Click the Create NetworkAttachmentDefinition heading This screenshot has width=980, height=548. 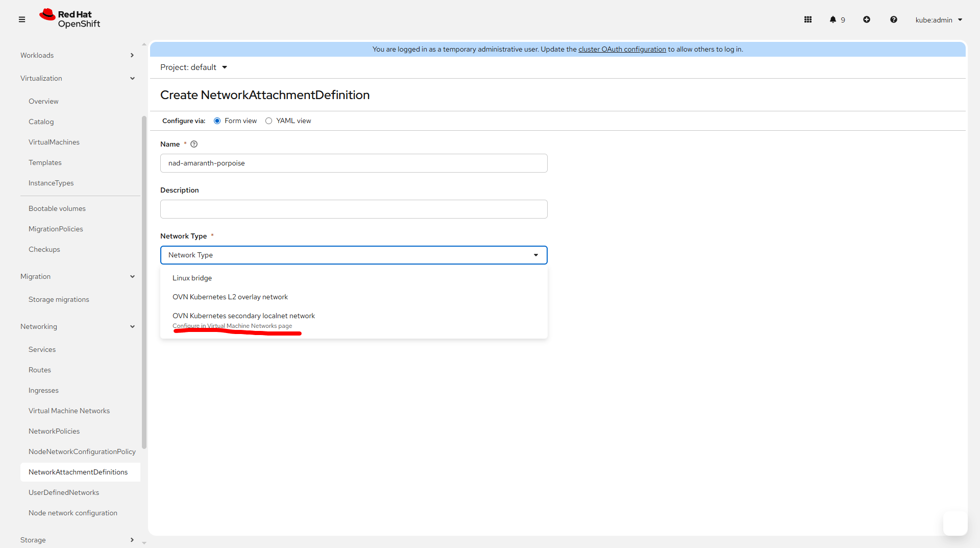point(265,95)
